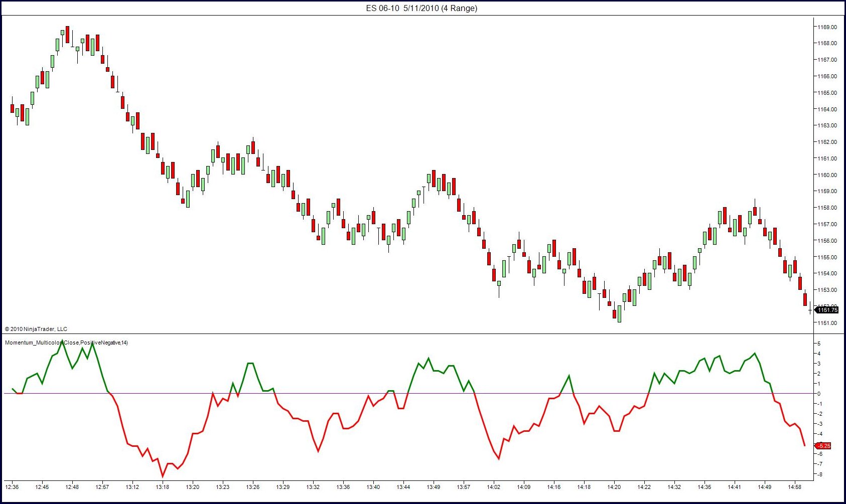846x504 pixels.
Task: Click the 1169.00 price axis label
Action: click(x=827, y=27)
